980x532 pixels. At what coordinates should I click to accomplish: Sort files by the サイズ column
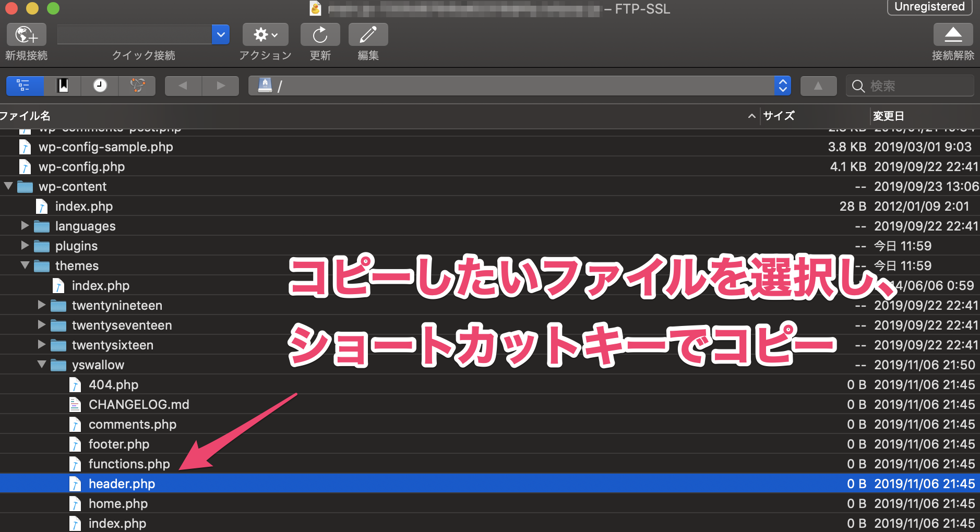779,116
